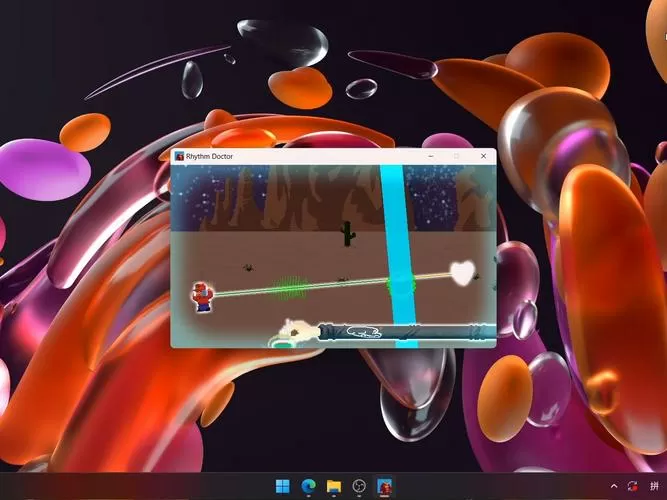Launch Microsoft Edge from the taskbar

308,486
